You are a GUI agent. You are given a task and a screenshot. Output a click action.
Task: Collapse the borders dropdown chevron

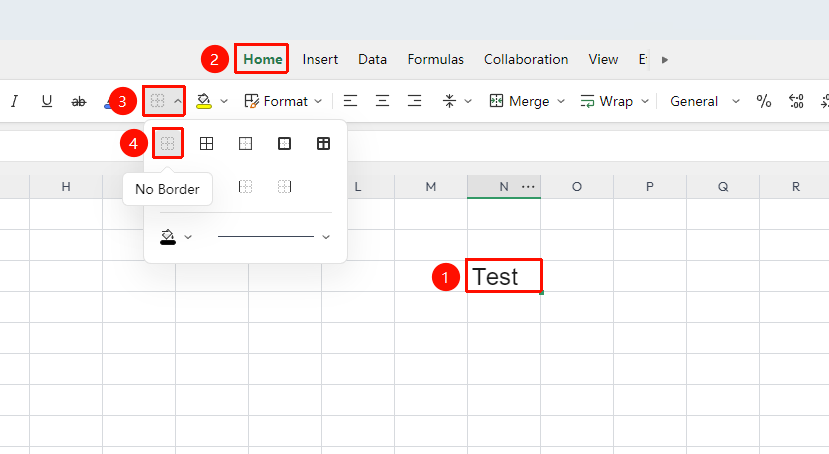[x=178, y=101]
